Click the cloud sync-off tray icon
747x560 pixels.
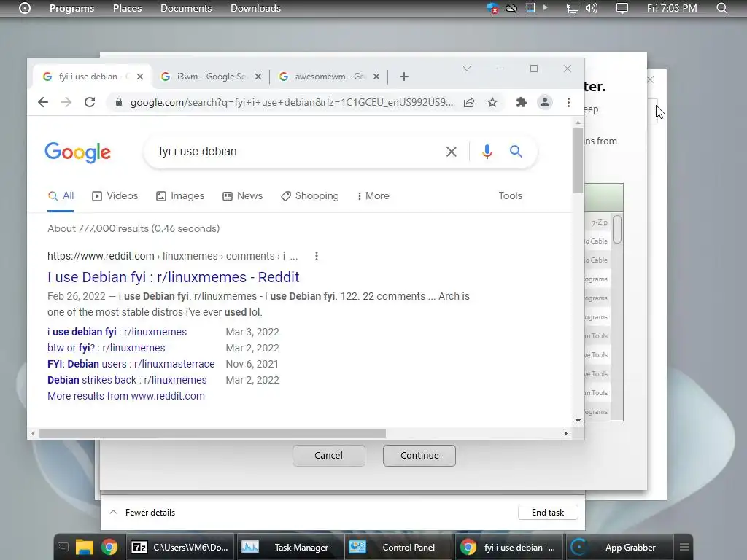pos(511,8)
